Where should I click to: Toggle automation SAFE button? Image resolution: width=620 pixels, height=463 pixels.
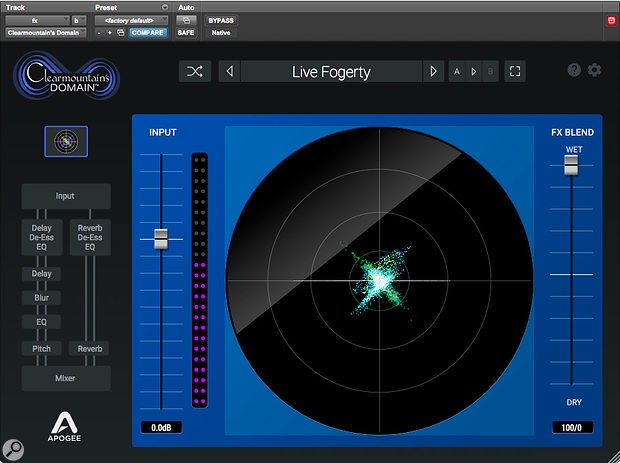186,33
